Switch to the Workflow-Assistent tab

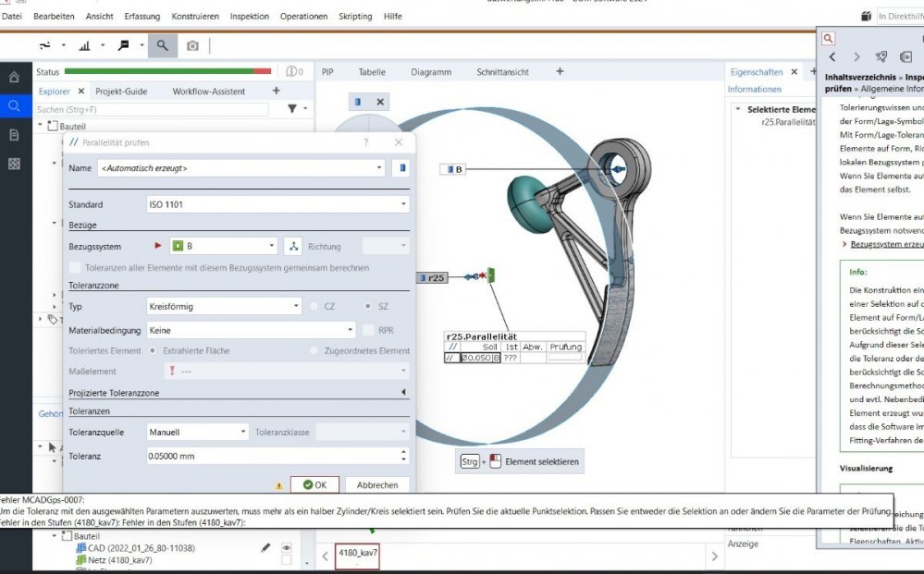(208, 92)
